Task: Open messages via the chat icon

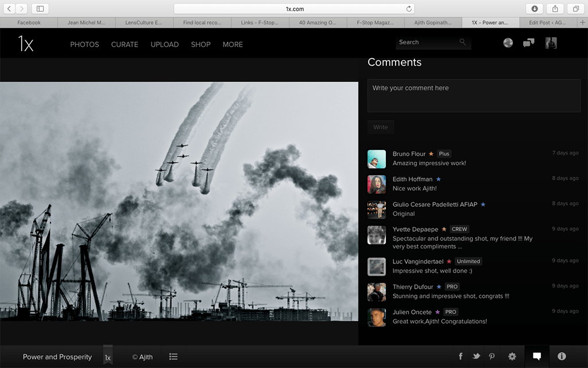Action: [x=528, y=43]
